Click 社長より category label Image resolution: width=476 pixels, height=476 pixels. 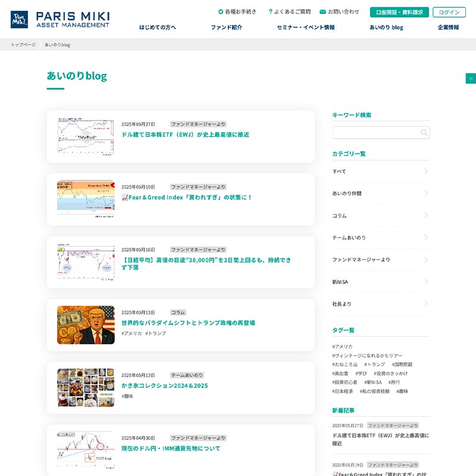[x=342, y=304]
